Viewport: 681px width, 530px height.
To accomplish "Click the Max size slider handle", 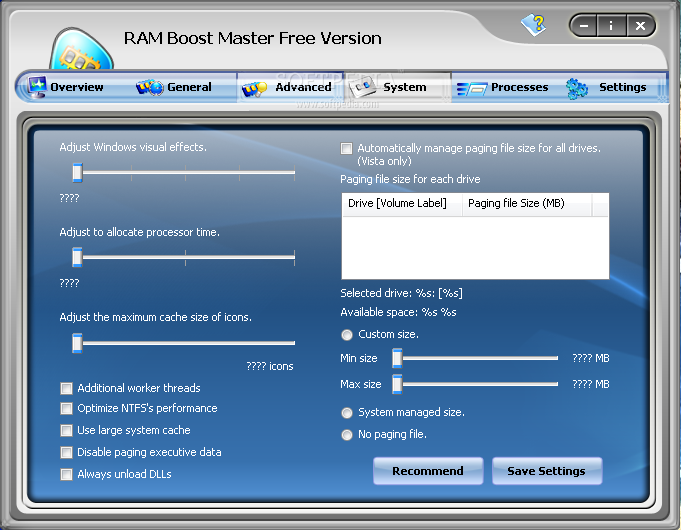I will [x=397, y=384].
